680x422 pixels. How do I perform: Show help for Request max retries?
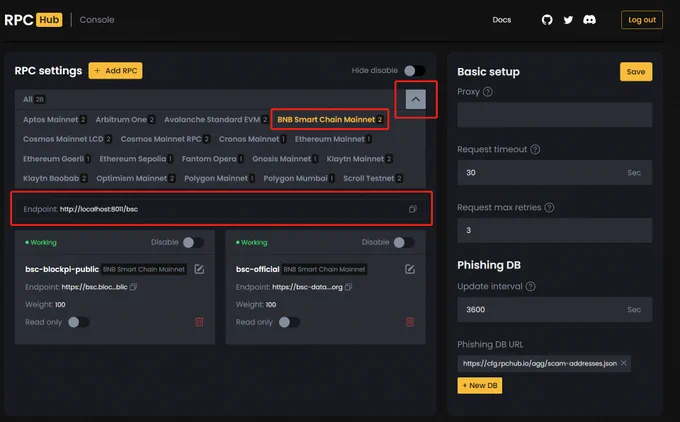pyautogui.click(x=549, y=207)
